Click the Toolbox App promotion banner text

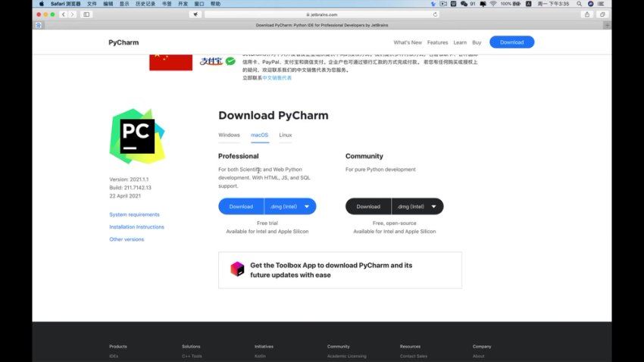tap(331, 270)
